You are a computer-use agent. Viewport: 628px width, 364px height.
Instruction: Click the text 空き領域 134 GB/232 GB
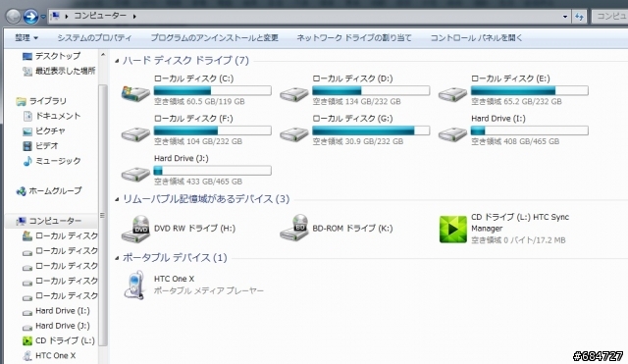356,102
